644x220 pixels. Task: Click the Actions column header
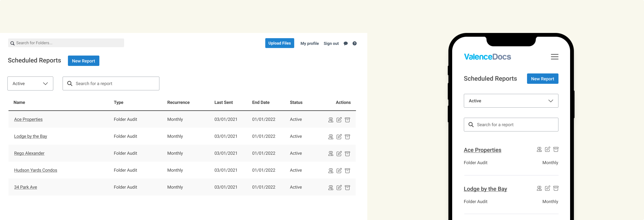point(343,102)
